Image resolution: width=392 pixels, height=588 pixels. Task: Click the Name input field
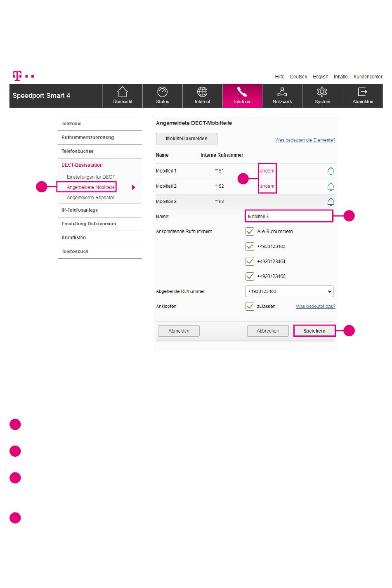(x=289, y=217)
